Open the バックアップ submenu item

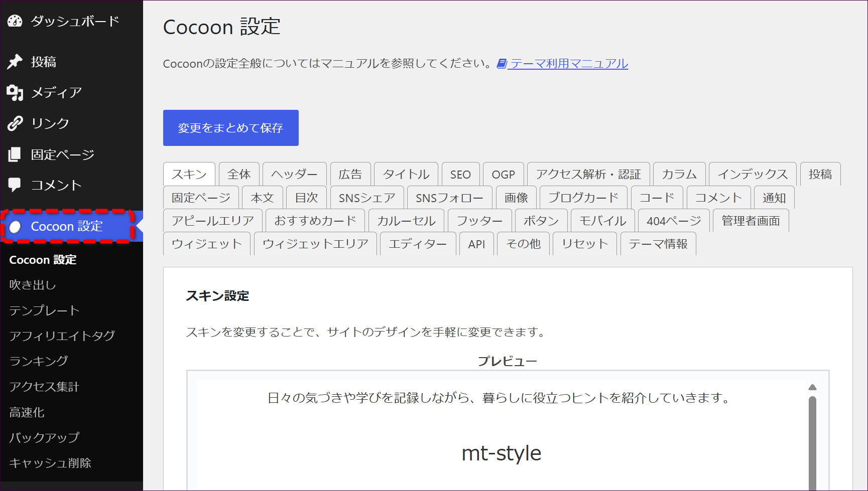click(x=44, y=437)
